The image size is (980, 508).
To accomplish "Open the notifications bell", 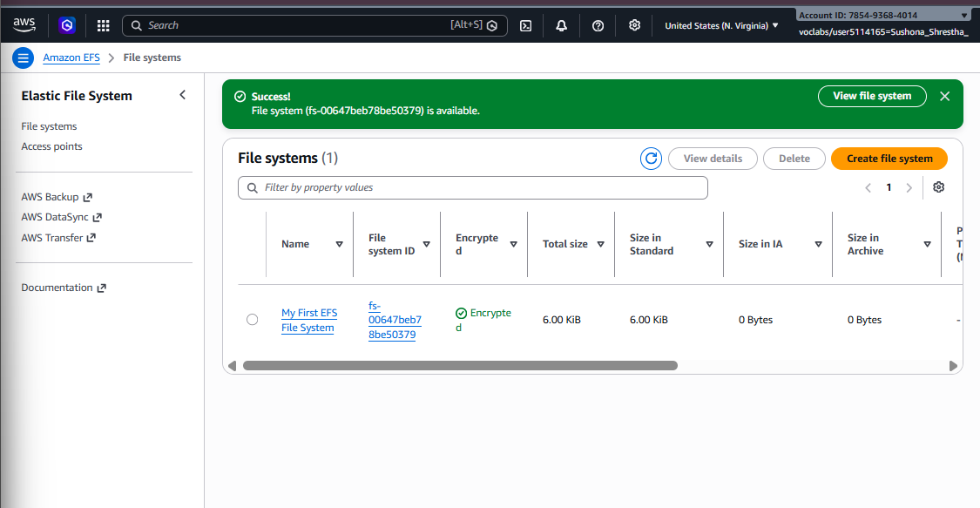I will (x=561, y=25).
